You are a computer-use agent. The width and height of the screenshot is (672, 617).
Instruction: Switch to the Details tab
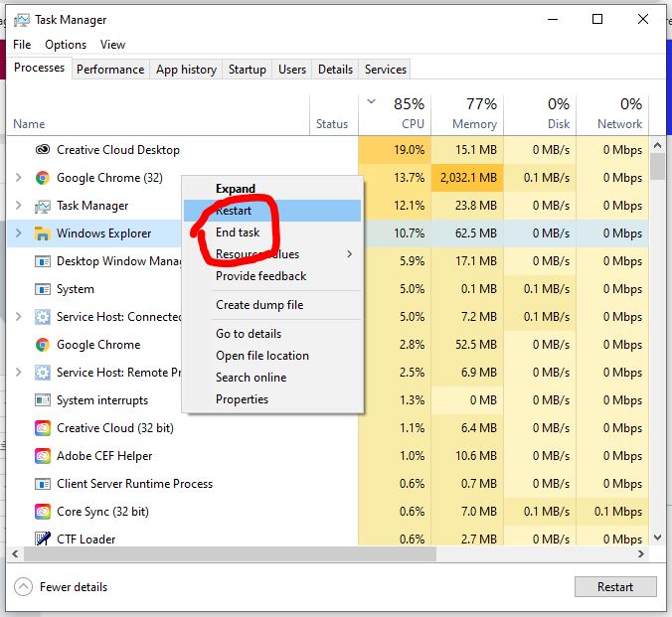336,70
